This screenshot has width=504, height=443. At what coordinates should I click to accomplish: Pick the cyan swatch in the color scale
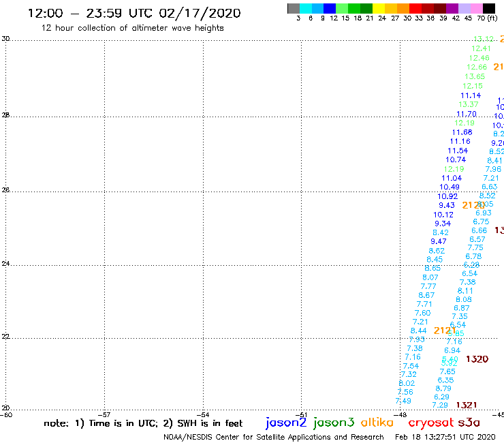point(306,8)
